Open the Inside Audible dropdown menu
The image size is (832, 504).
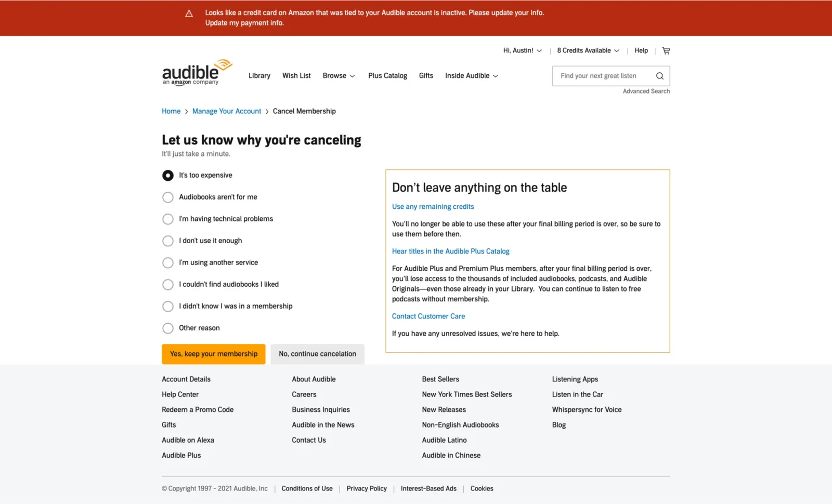pyautogui.click(x=471, y=76)
